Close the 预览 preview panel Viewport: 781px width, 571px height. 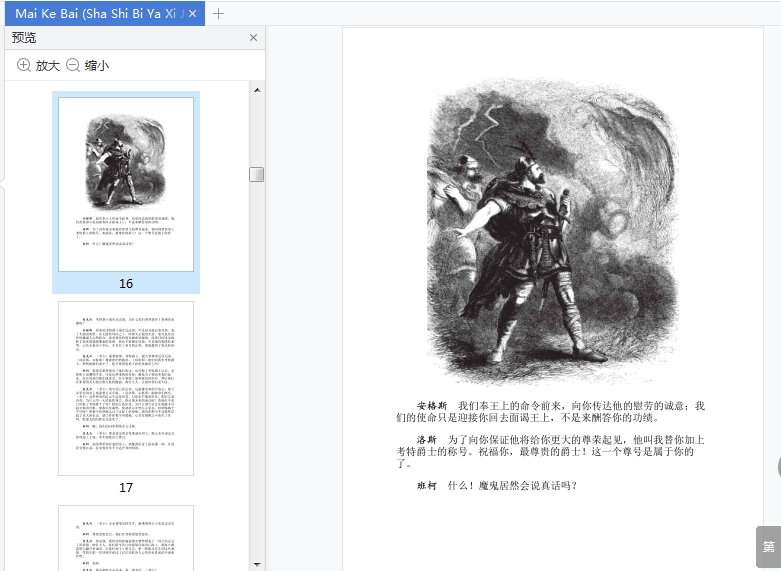pyautogui.click(x=254, y=37)
